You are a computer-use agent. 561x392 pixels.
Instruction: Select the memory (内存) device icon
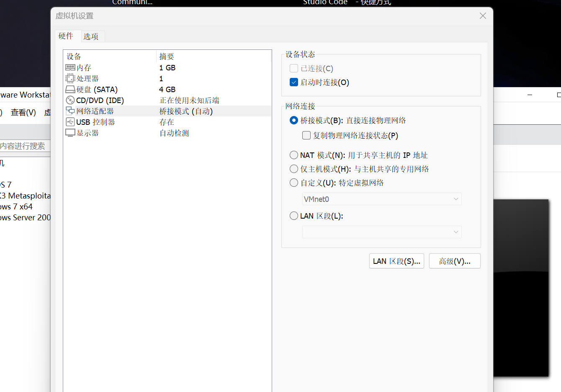[70, 67]
